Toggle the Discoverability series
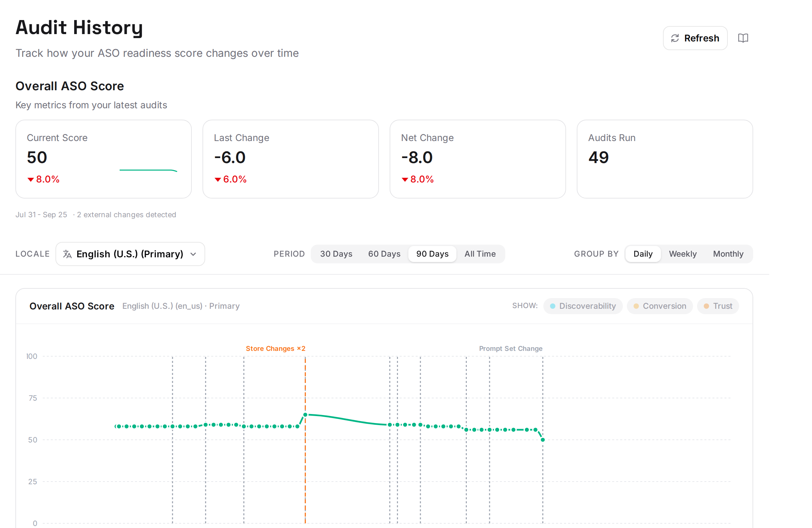Image resolution: width=812 pixels, height=528 pixels. (x=583, y=306)
